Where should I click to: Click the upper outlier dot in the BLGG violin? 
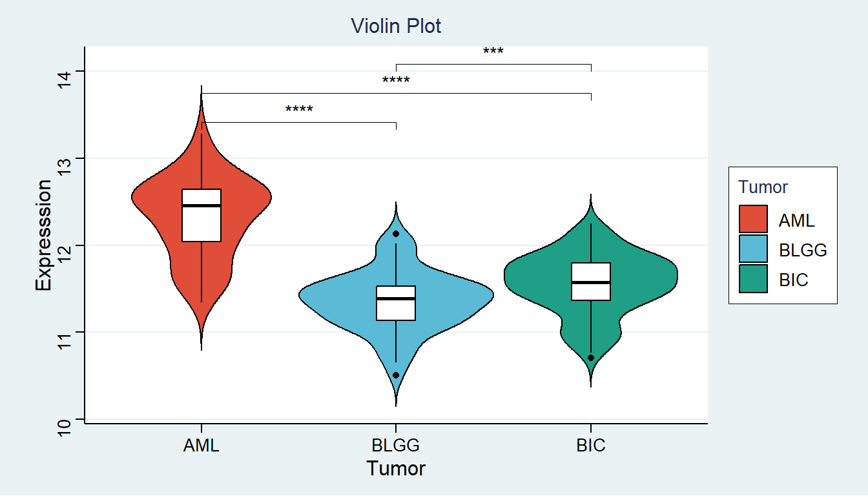pyautogui.click(x=396, y=234)
